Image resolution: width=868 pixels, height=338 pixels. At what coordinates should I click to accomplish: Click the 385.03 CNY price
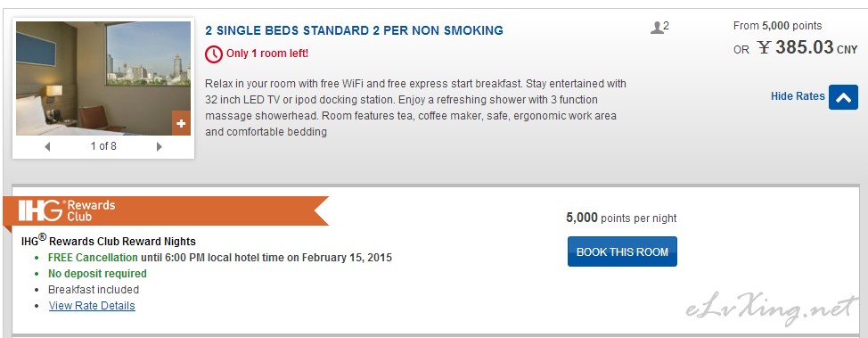[807, 47]
